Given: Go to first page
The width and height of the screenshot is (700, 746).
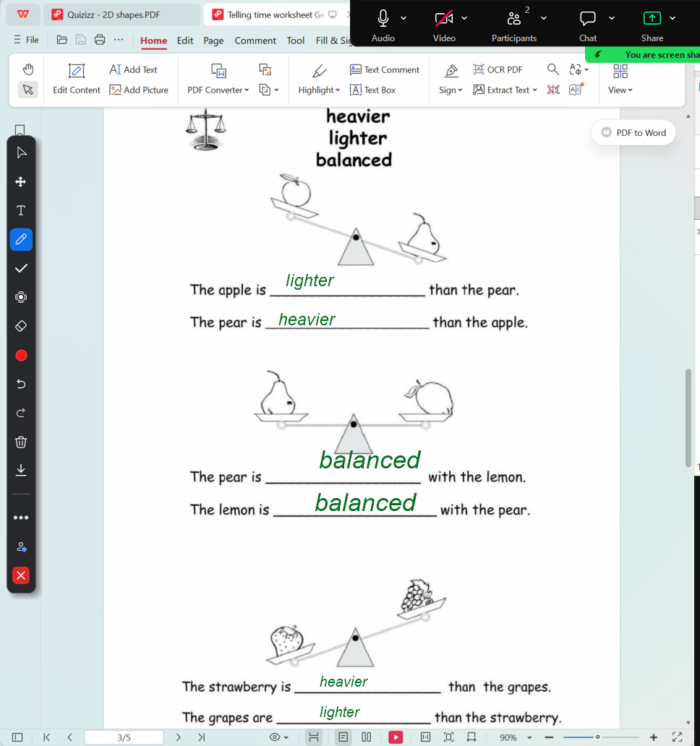Looking at the screenshot, I should [x=46, y=737].
